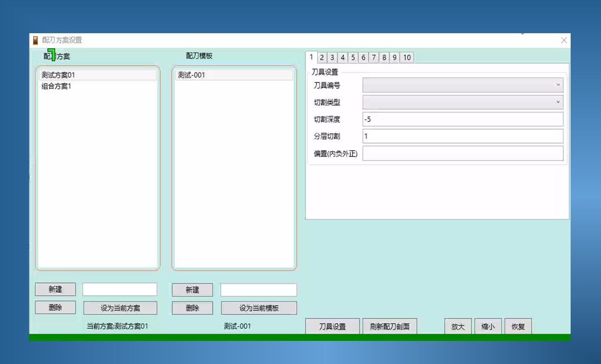601x364 pixels.
Task: Click 删除 button under 配刀模板 list
Action: tap(192, 308)
